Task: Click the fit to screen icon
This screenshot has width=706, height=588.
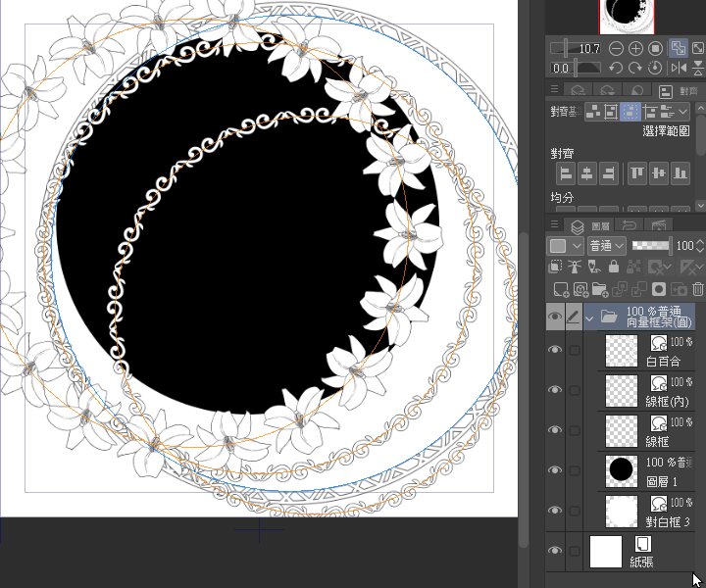Action: tap(698, 48)
